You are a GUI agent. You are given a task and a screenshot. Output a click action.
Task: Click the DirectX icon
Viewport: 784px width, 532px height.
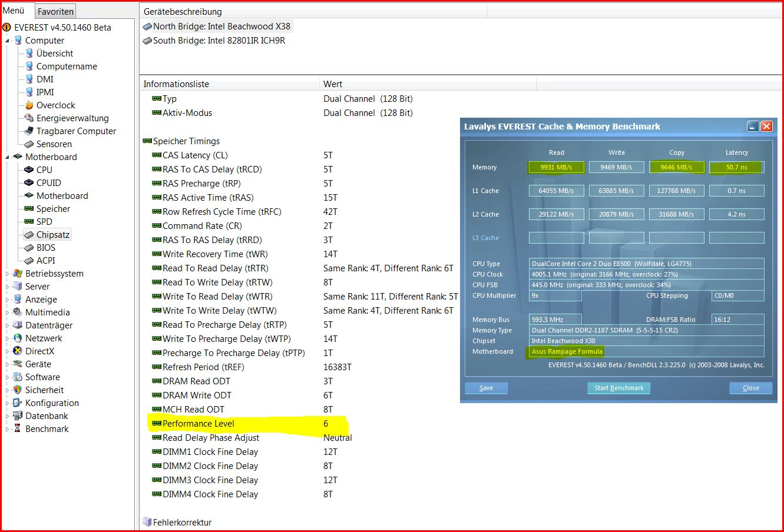[18, 351]
